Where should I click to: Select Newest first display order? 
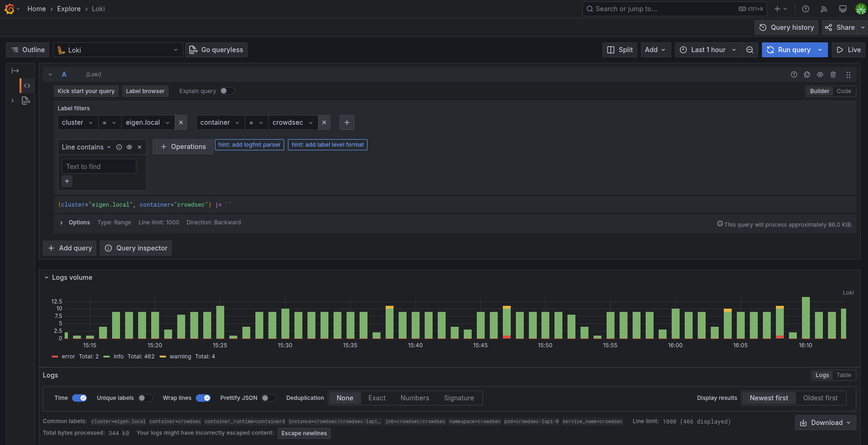tap(769, 398)
